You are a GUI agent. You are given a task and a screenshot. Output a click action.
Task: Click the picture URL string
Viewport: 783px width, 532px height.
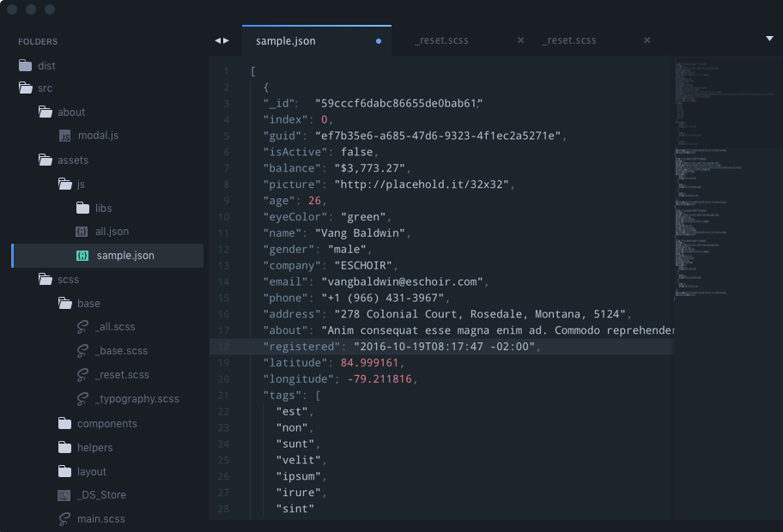tap(422, 184)
